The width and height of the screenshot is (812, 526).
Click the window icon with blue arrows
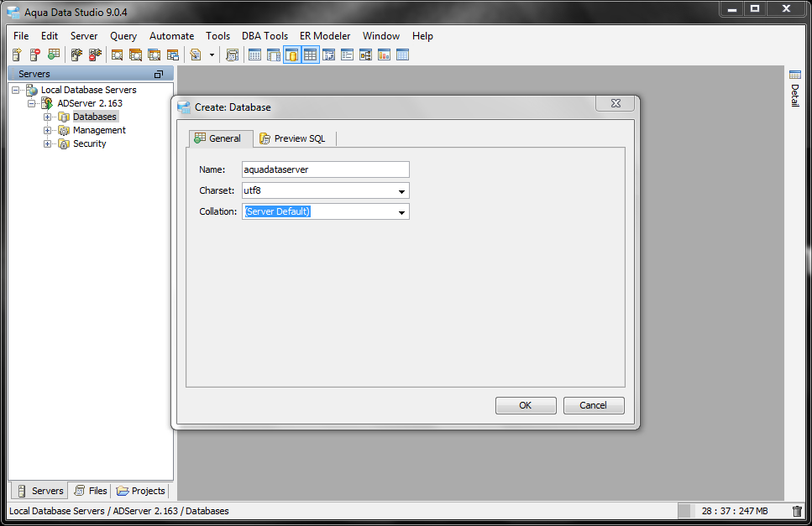coord(328,55)
